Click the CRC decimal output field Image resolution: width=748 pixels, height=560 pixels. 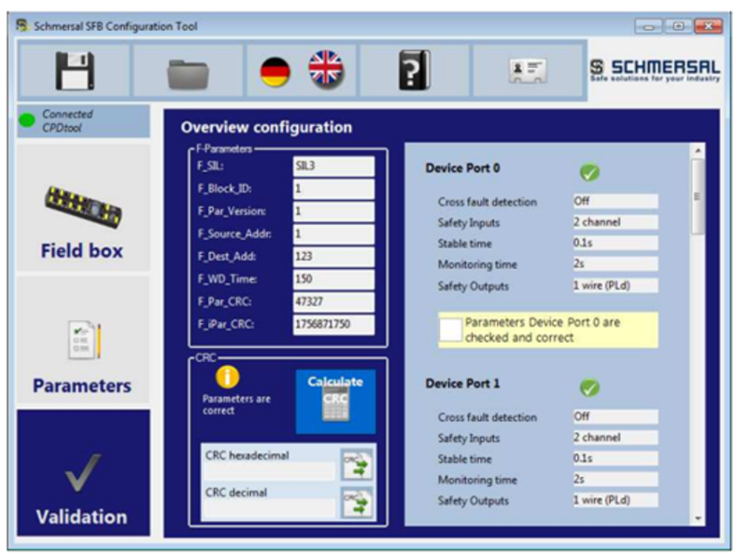pyautogui.click(x=270, y=509)
